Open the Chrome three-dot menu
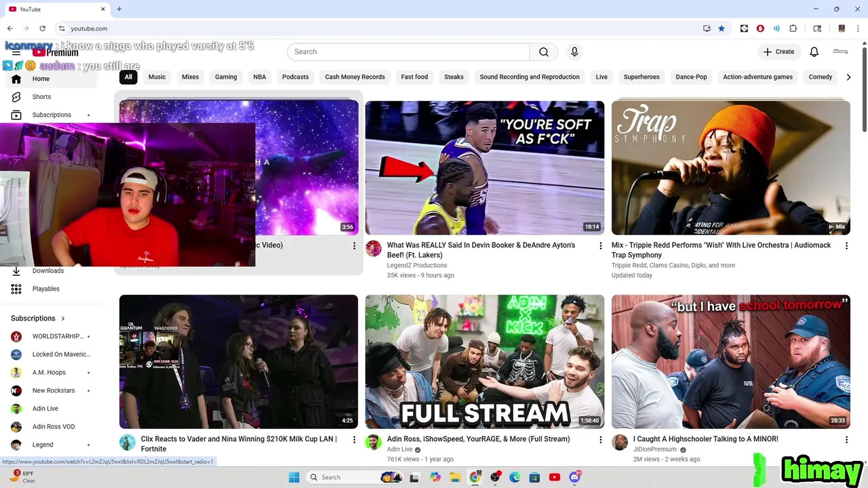This screenshot has height=488, width=868. pos(858,28)
